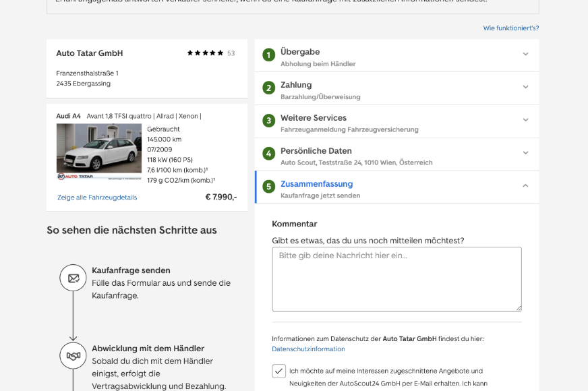
Task: Toggle the AutoScout24 email offers checkbox
Action: coord(278,371)
